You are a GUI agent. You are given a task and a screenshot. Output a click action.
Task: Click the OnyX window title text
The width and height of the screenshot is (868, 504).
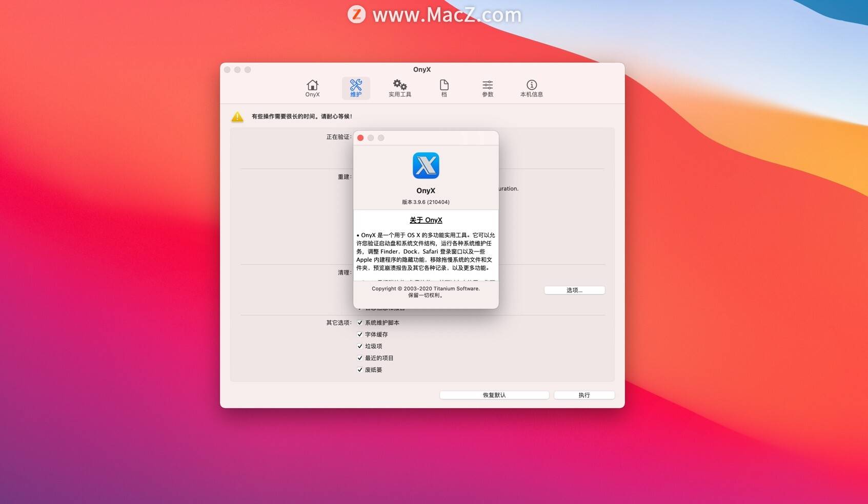click(422, 69)
